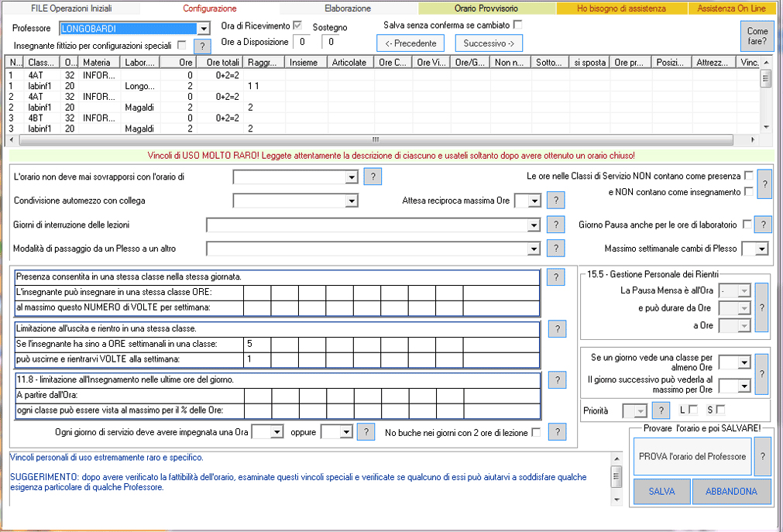Open help for schedule overlap constraint
Image resolution: width=783 pixels, height=532 pixels.
(x=373, y=177)
